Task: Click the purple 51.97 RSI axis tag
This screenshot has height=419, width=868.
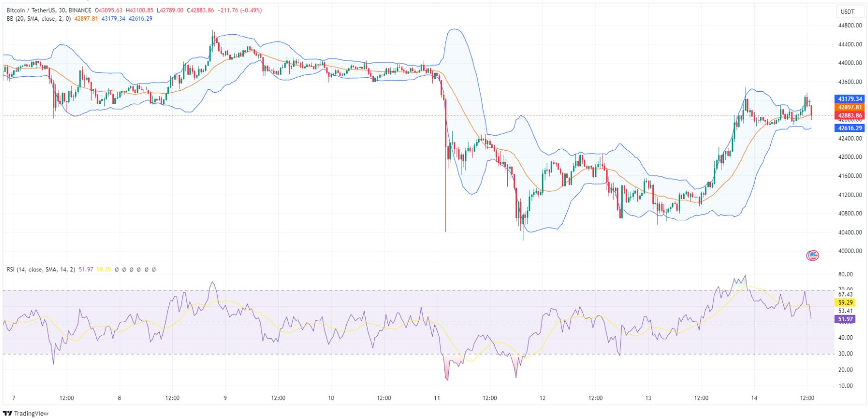Action: pos(845,319)
